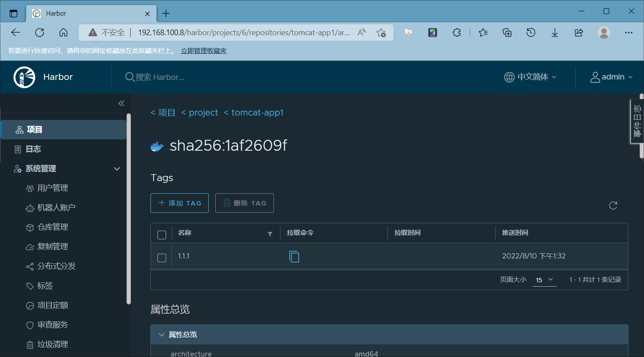644x357 pixels.
Task: Open the browser profile avatar
Action: [x=604, y=33]
